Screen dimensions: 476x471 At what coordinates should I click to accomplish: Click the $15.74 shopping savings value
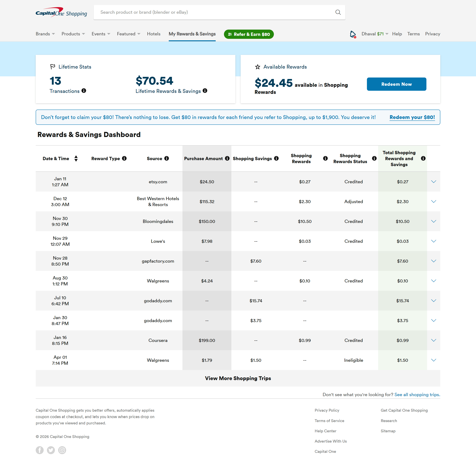click(x=256, y=301)
